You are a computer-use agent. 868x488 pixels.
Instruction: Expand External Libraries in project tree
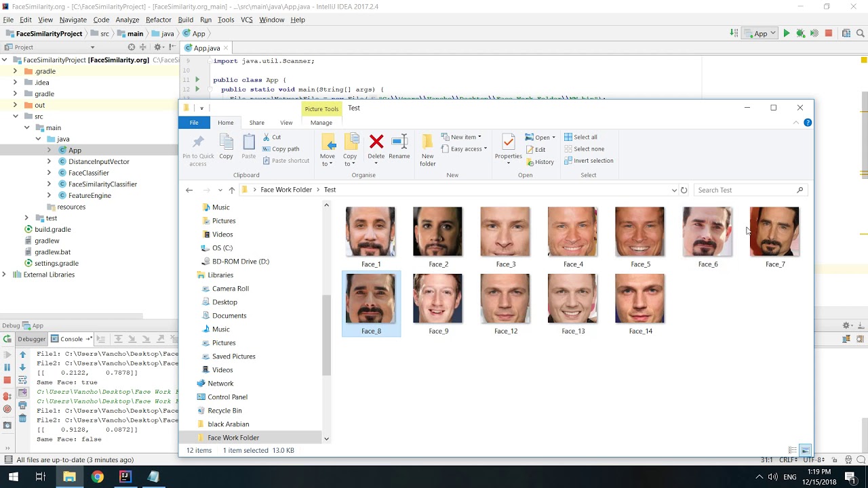pyautogui.click(x=4, y=274)
